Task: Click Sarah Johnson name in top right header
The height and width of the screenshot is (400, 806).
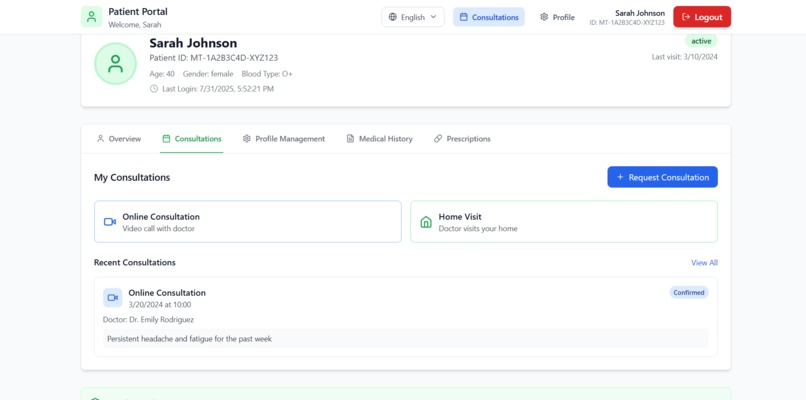Action: pyautogui.click(x=640, y=13)
